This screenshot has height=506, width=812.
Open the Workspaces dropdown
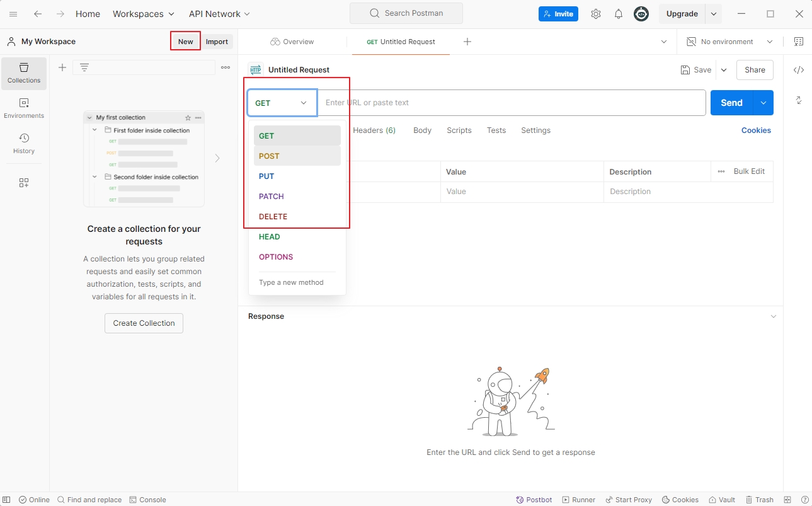tap(144, 14)
